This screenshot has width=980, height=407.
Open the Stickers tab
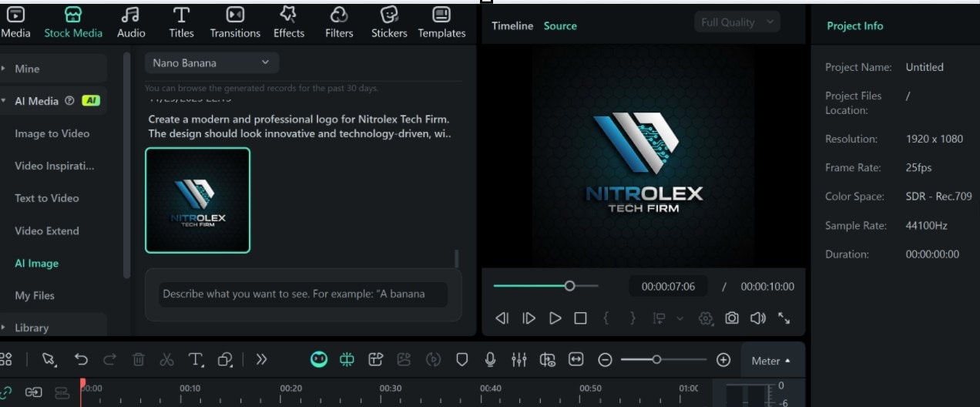coord(389,22)
